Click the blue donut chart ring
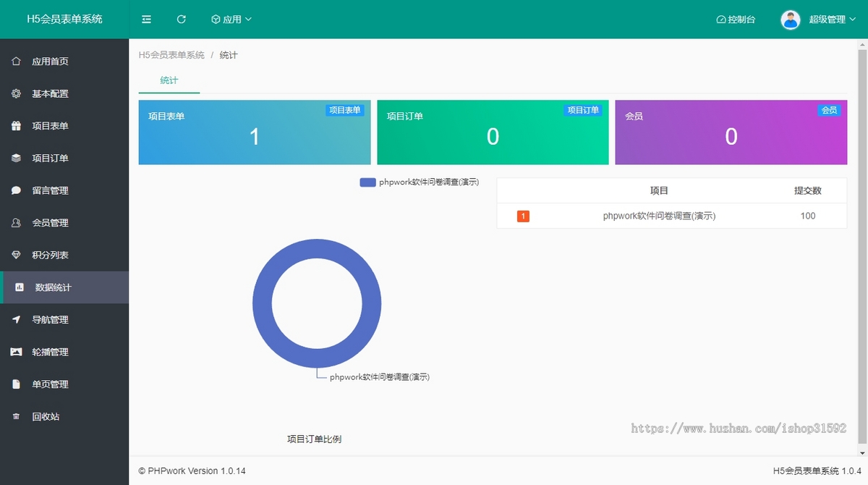 point(263,303)
